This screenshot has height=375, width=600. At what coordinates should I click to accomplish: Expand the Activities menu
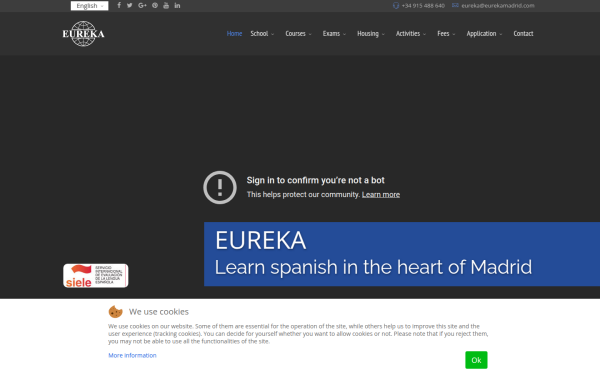[411, 34]
